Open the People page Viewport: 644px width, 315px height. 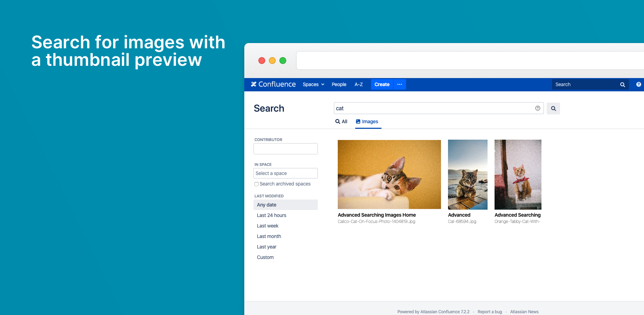339,84
